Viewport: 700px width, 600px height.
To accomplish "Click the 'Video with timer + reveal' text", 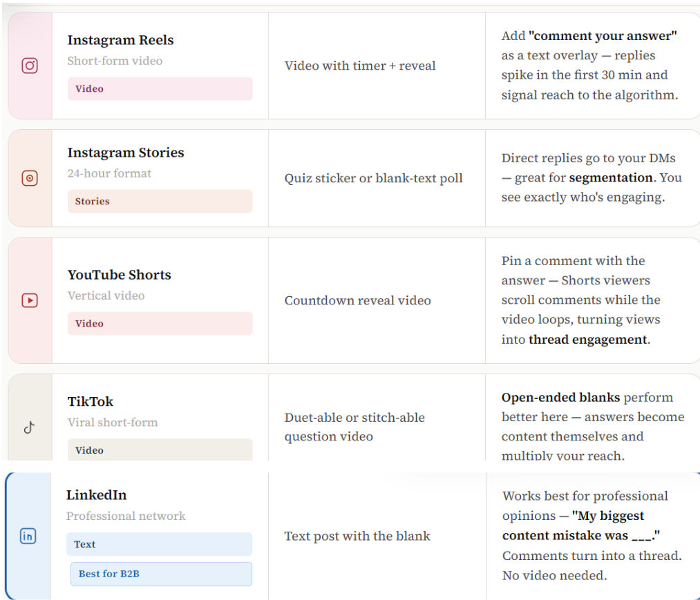I will point(360,66).
